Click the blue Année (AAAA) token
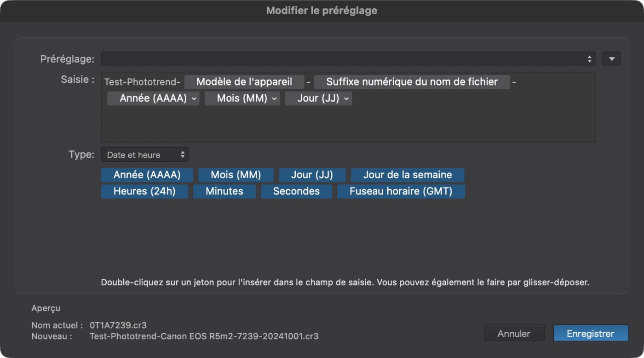 point(147,175)
